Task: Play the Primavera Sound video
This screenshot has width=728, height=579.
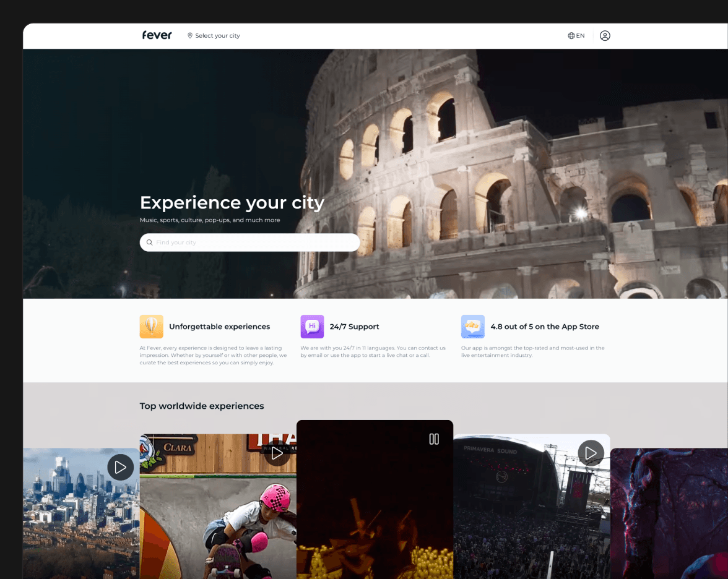Action: (591, 453)
